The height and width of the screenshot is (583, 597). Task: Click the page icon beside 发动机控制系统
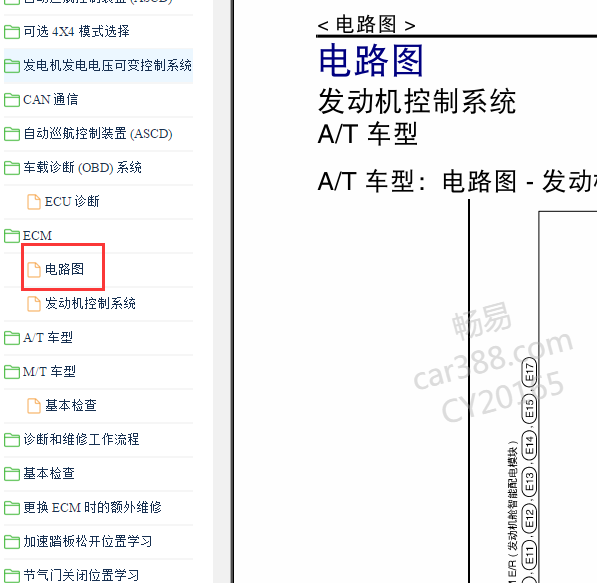(x=34, y=304)
